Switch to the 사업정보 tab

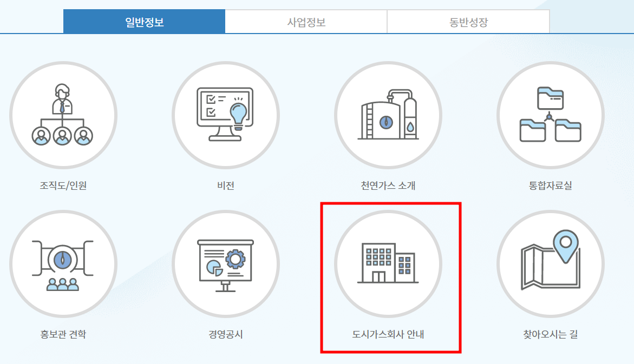coord(306,22)
